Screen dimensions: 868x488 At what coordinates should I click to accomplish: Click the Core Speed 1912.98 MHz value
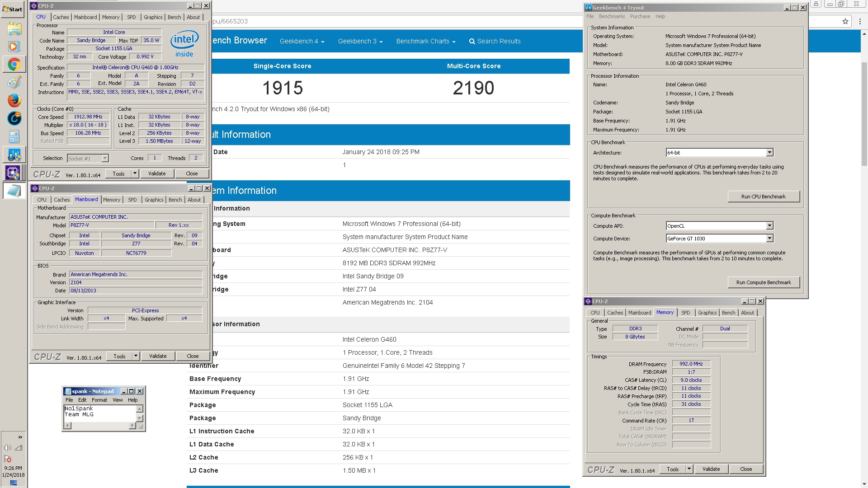[x=88, y=117]
